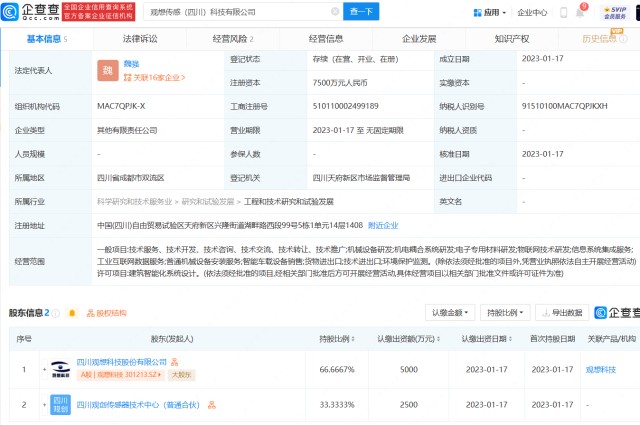This screenshot has height=425, width=640.
Task: Click the orange bell icon beside 股东信息
Action: pos(72,313)
